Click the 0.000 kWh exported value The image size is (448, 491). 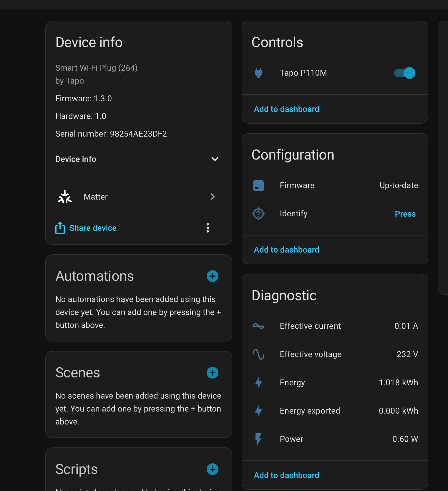(399, 411)
